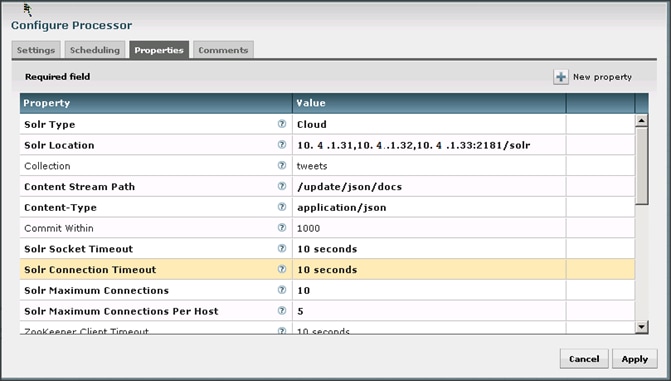Screen dimensions: 671x381
Task: Click help icon for Content Stream Path
Action: pos(282,186)
